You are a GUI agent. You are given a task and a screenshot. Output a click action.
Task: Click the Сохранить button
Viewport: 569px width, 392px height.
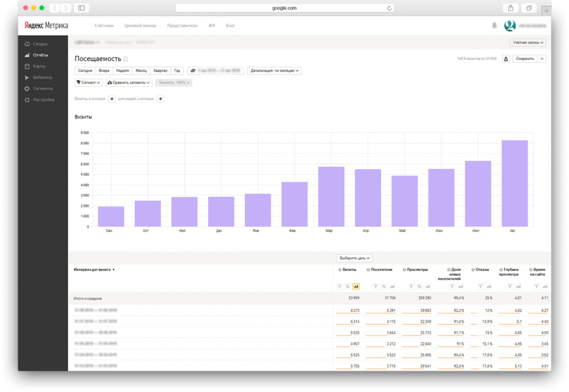click(524, 59)
